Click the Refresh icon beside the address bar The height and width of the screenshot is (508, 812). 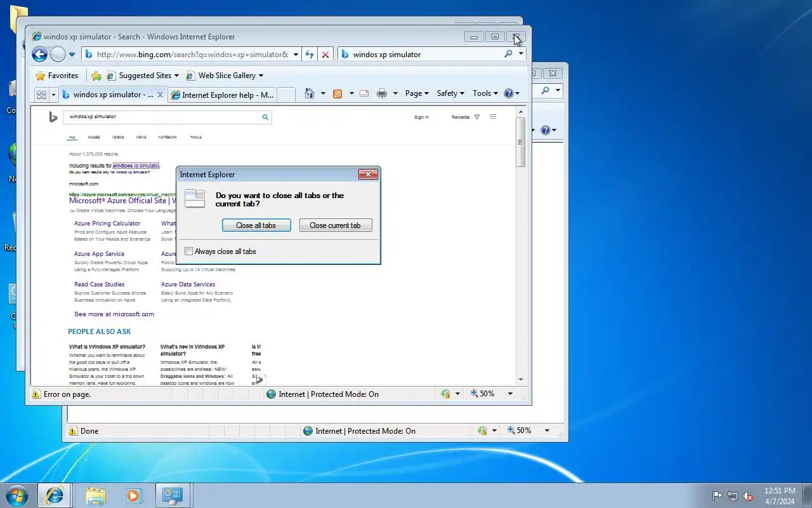pyautogui.click(x=310, y=55)
